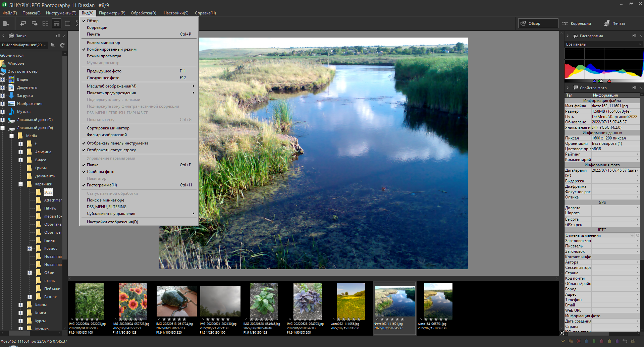Click the develop/export icon at toolbar start
Image resolution: width=644 pixels, height=347 pixels.
(6, 23)
